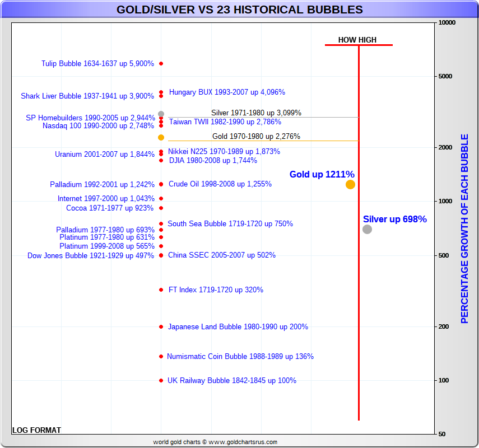Select 'Japanese Land Bubble 1980-1990 up 200%' label
479x448 pixels.
(x=238, y=327)
